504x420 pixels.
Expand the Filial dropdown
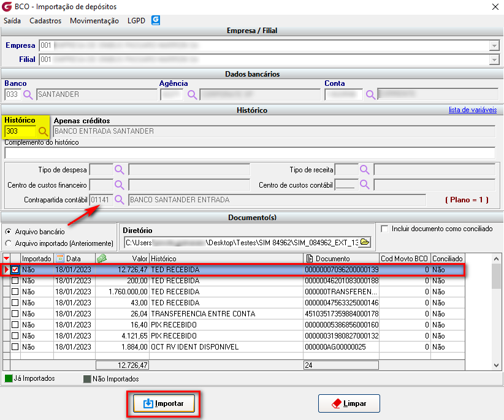tap(494, 59)
